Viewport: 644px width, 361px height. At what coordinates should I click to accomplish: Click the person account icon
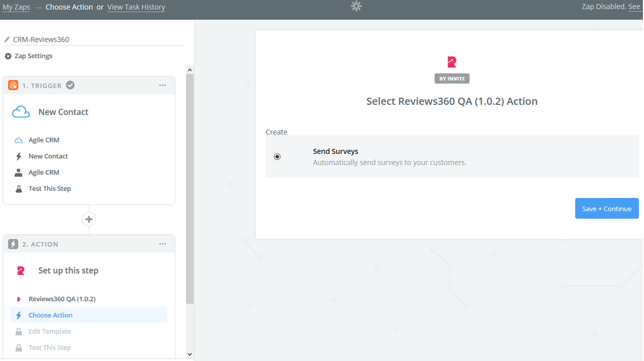click(18, 172)
